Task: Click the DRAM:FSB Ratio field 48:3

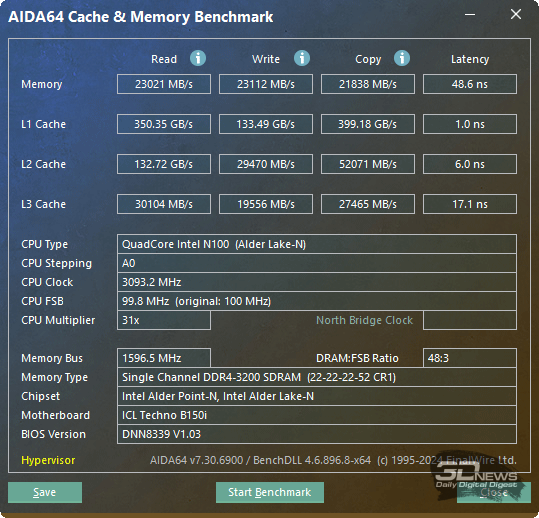Action: [x=470, y=358]
